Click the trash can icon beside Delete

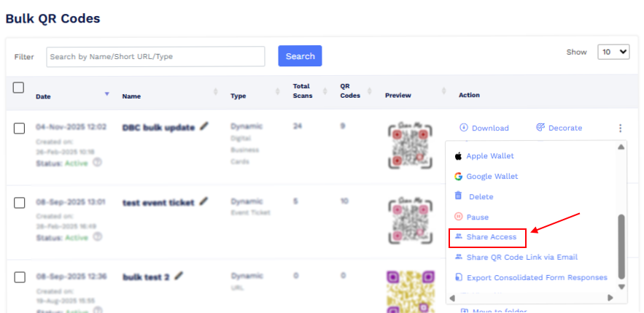tap(458, 196)
